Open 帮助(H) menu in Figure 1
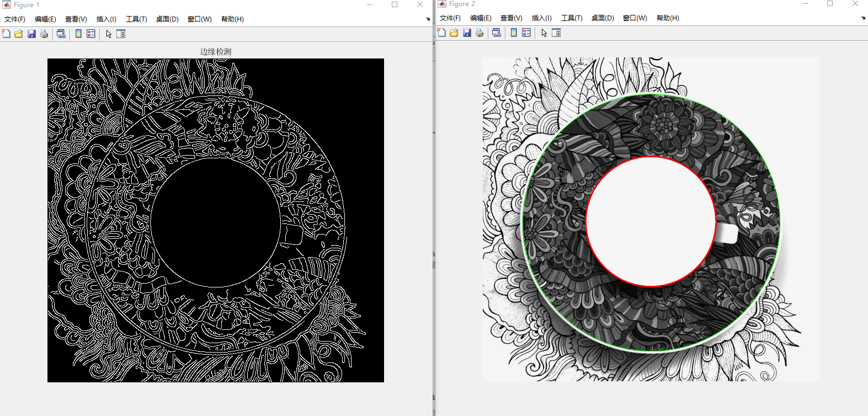 [232, 19]
